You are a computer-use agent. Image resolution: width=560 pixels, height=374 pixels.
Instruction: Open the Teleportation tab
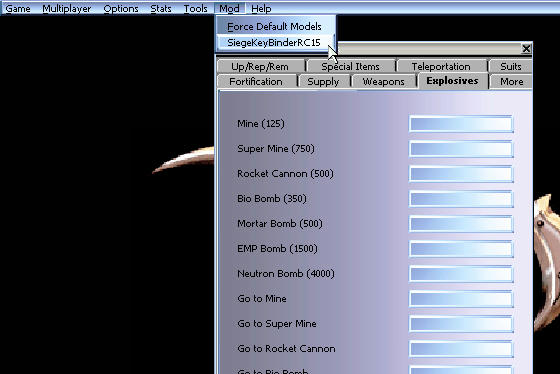click(x=441, y=66)
